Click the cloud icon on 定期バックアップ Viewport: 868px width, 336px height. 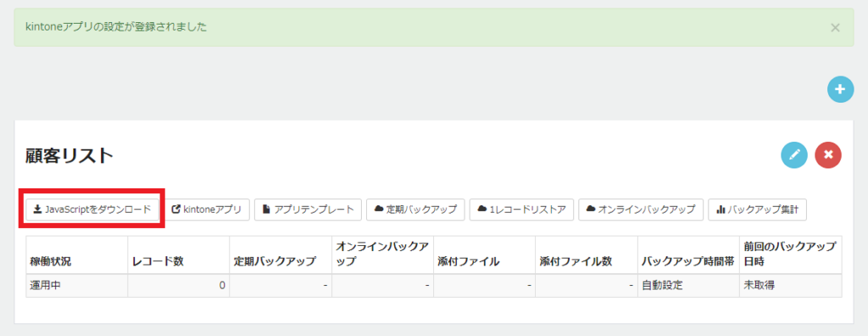click(379, 209)
